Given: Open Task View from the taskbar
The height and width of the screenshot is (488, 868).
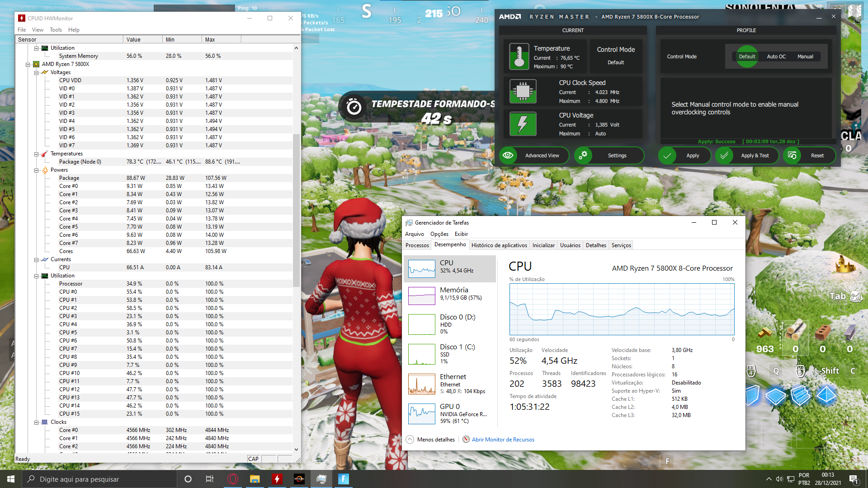Looking at the screenshot, I should [x=210, y=479].
